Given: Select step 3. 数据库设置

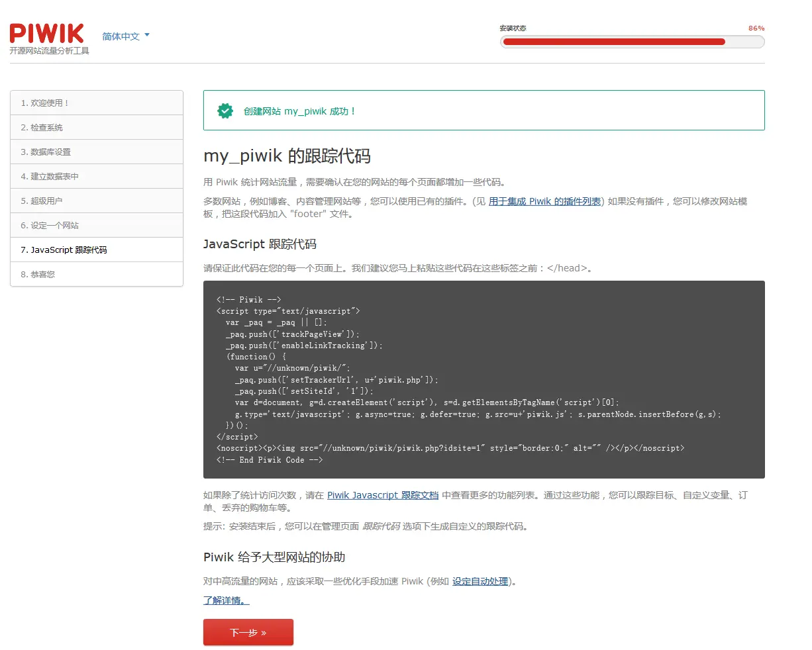Looking at the screenshot, I should [x=97, y=152].
